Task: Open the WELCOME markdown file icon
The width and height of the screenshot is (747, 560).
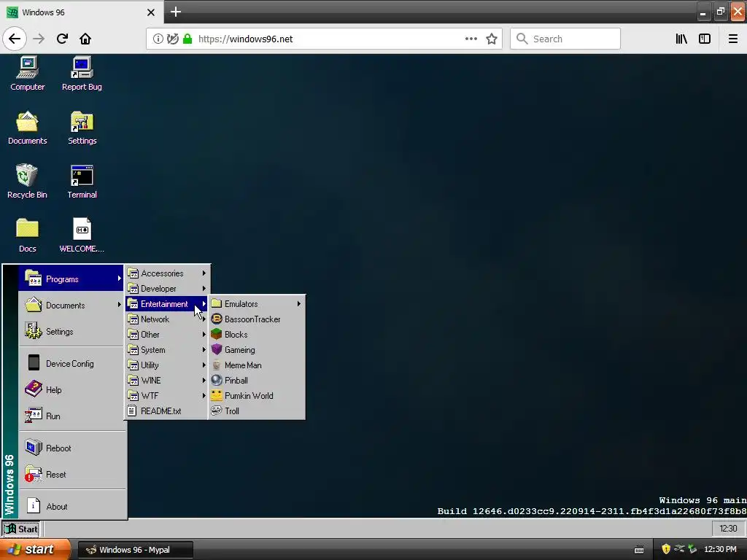Action: [82, 236]
